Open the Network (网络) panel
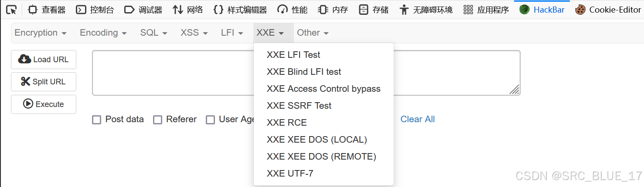 pos(187,10)
